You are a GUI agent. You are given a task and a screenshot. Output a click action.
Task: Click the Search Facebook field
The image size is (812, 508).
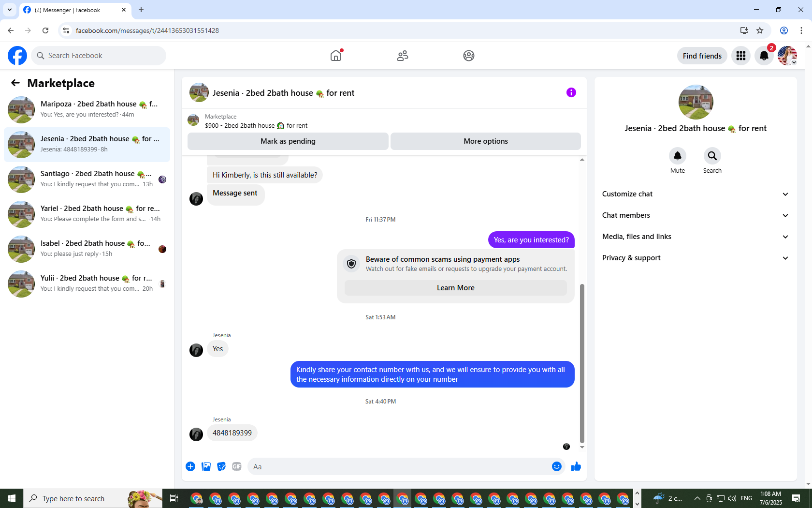click(x=99, y=56)
